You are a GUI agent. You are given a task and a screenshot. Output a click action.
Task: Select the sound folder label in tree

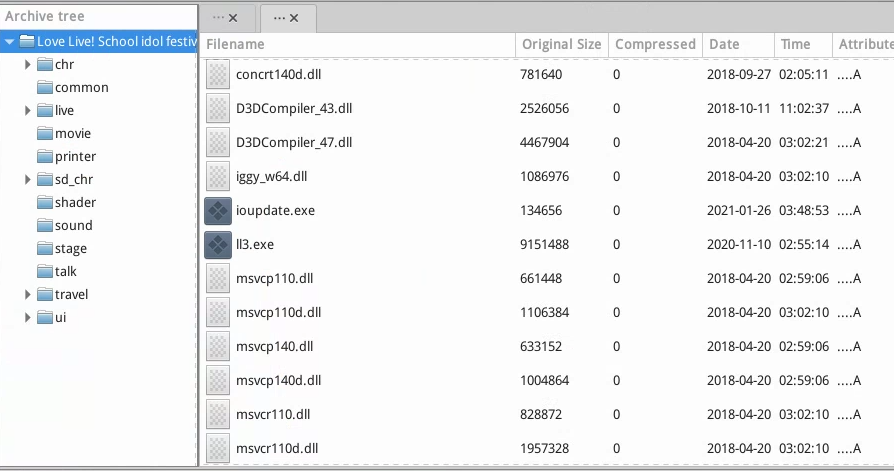(74, 225)
